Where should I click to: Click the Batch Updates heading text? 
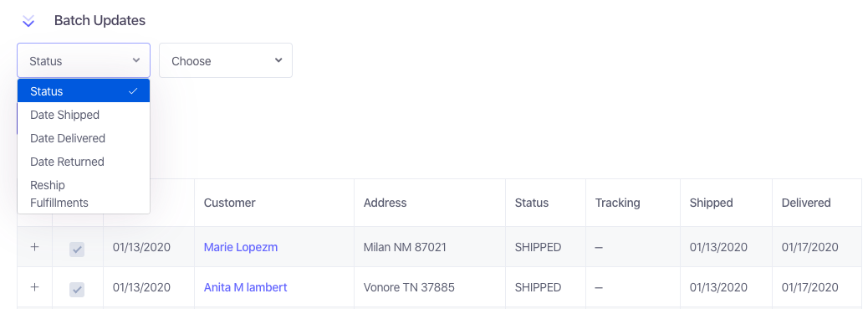click(100, 21)
